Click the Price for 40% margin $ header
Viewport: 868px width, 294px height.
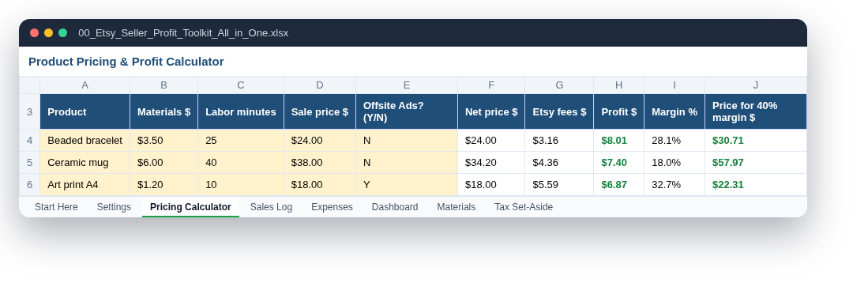pos(756,112)
